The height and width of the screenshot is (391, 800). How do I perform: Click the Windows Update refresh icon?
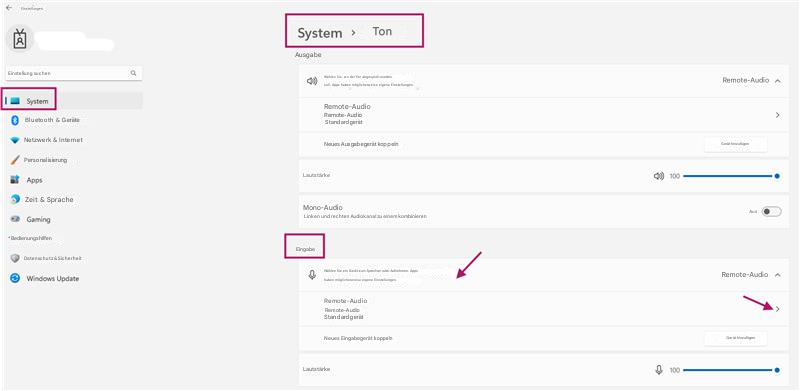pyautogui.click(x=15, y=278)
